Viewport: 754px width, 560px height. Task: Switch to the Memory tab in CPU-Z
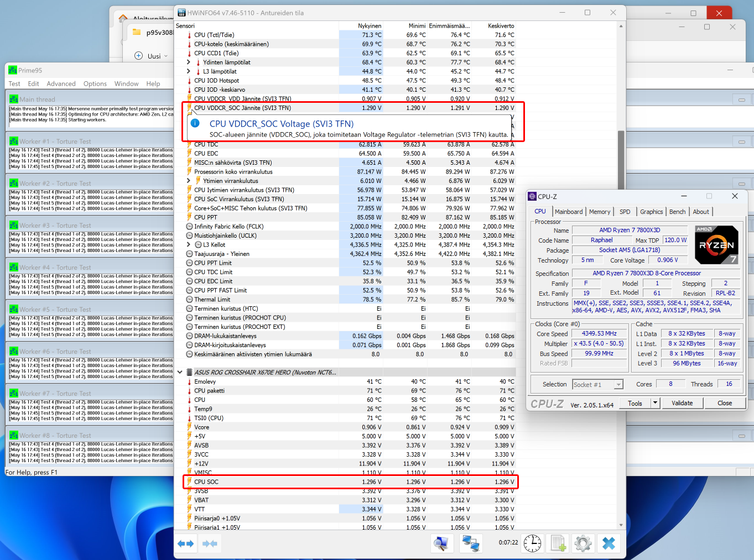coord(600,212)
